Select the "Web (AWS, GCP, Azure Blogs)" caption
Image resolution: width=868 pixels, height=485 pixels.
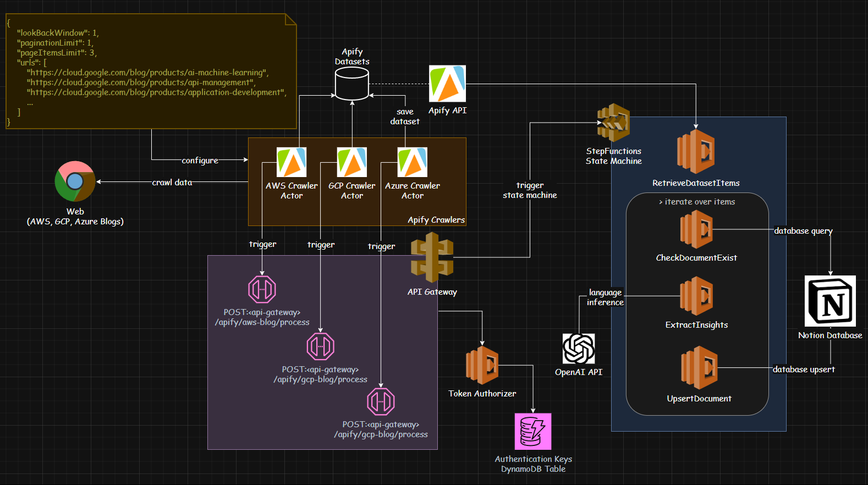coord(75,217)
